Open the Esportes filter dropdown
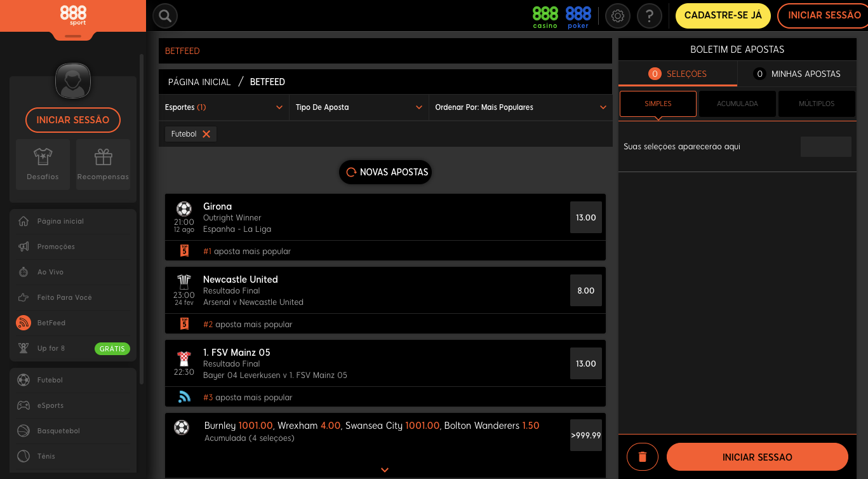 [x=224, y=107]
